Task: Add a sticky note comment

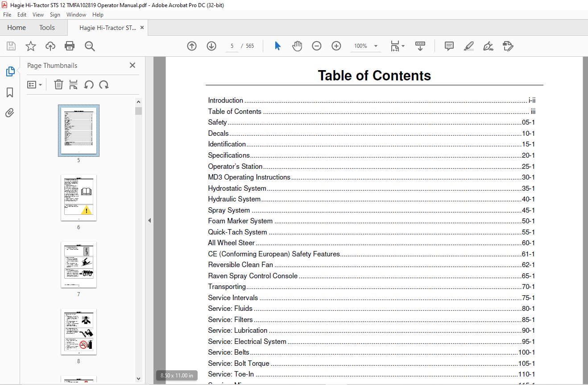Action: [x=449, y=46]
